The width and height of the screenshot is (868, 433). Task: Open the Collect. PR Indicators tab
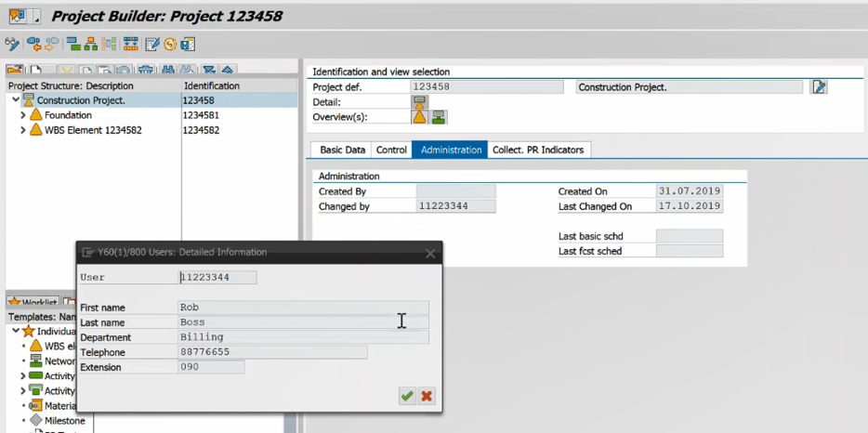[x=538, y=150]
